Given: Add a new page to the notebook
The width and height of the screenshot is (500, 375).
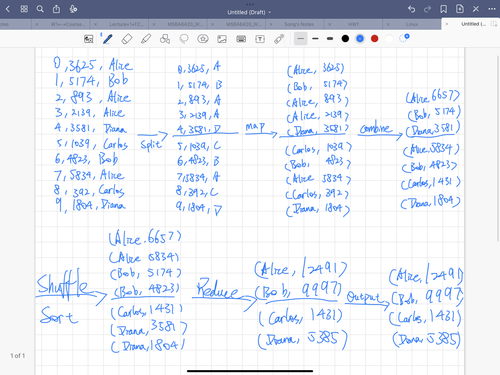Looking at the screenshot, I should point(460,9).
